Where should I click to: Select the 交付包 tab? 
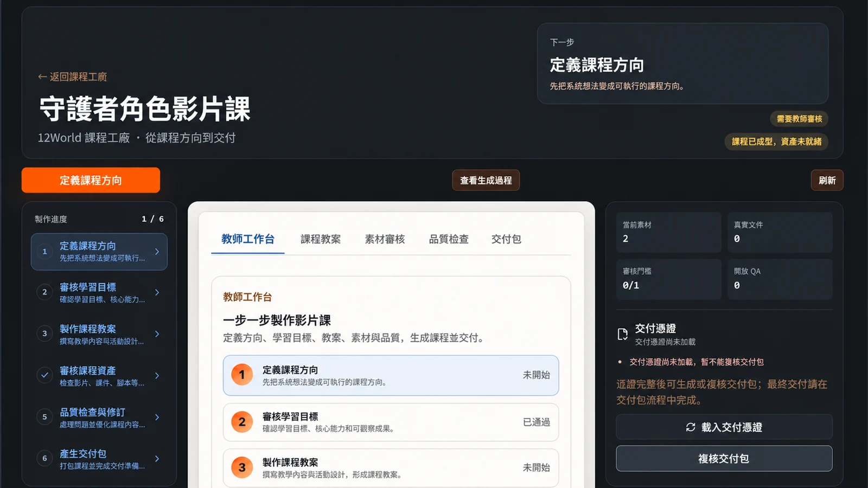506,239
